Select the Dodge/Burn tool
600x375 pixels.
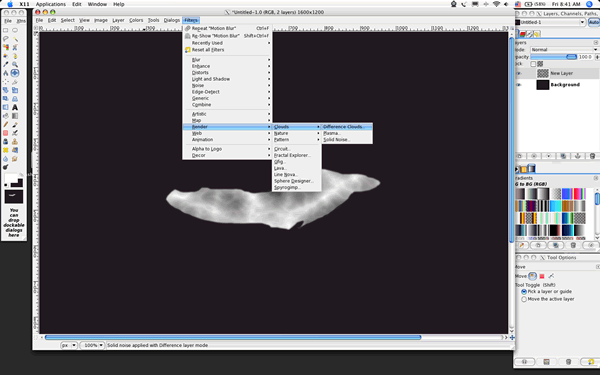click(6, 167)
